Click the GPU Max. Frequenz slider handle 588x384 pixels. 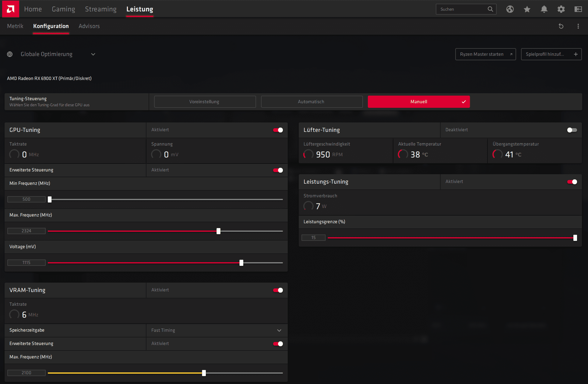(218, 231)
